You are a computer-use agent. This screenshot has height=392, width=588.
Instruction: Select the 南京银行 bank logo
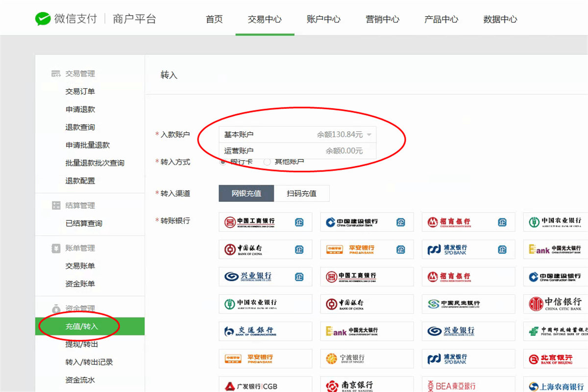(367, 386)
